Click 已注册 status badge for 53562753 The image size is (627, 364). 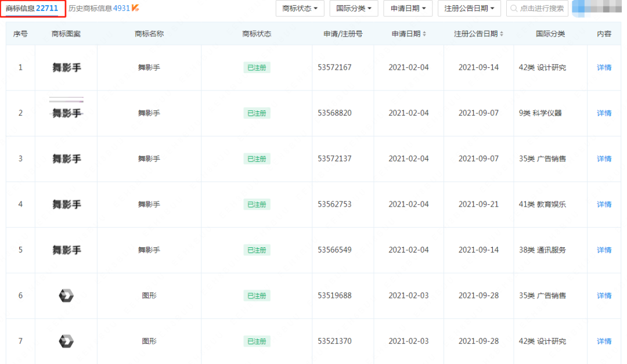tap(257, 204)
